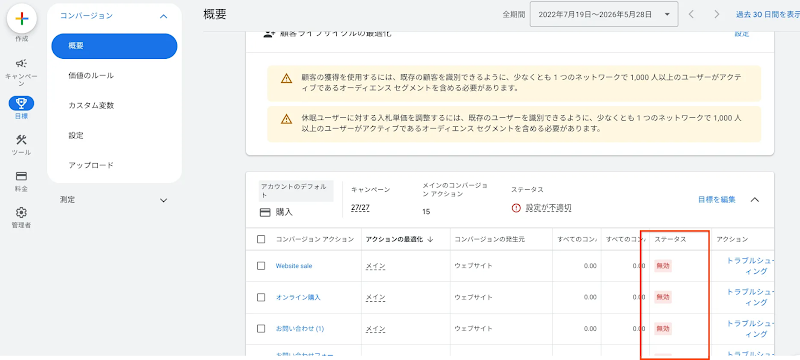Click sort arrow on アクションの最適化 column
The image size is (800, 360).
point(431,240)
